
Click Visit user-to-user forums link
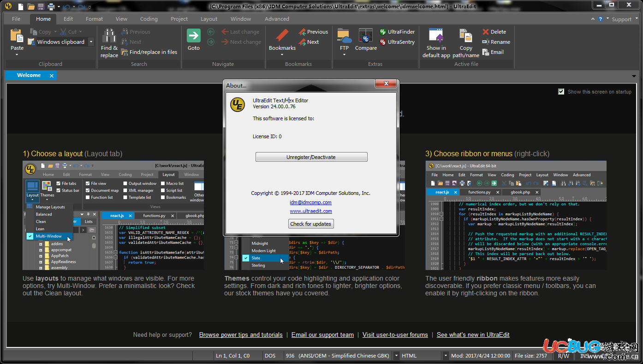pyautogui.click(x=395, y=335)
